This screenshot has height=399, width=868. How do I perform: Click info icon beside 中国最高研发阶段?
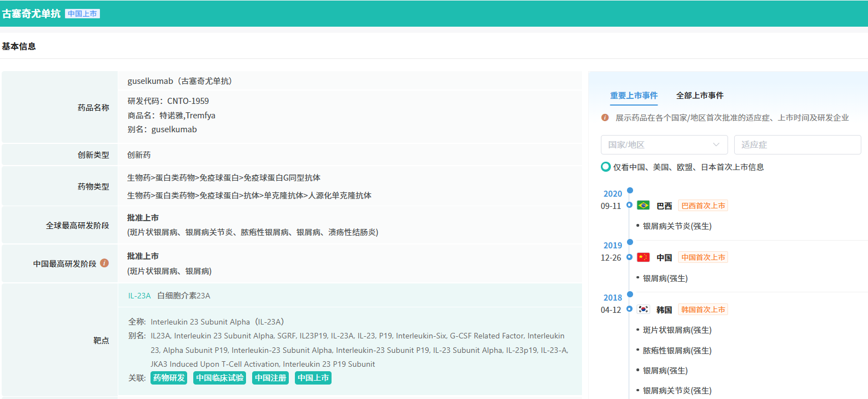pos(104,263)
